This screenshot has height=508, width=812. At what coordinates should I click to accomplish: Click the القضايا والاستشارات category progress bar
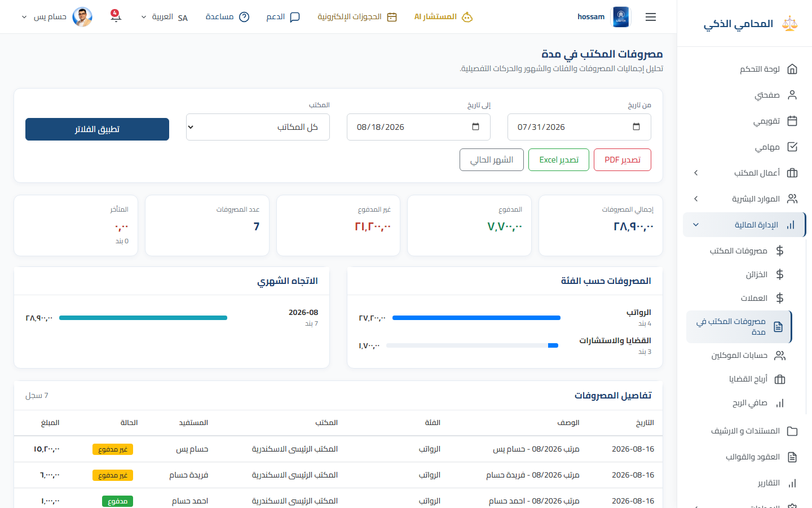coord(473,345)
